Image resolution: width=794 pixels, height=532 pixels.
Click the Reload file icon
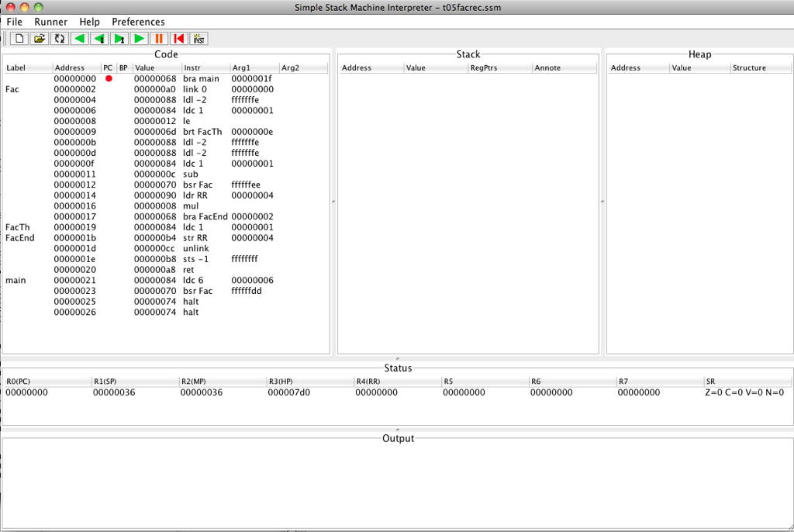60,38
